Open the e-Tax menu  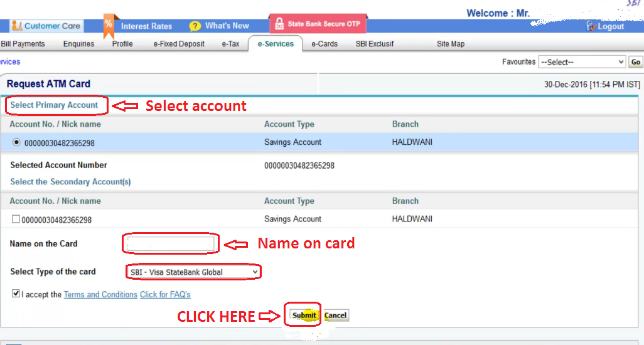pos(230,43)
